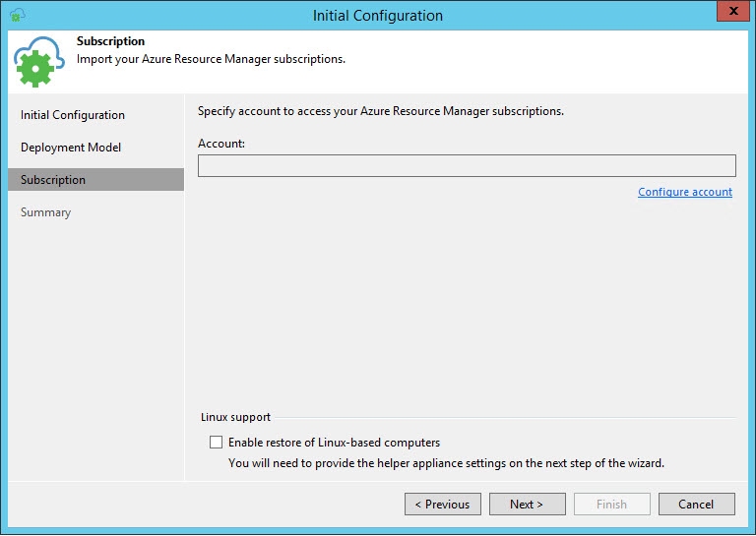Click 'Specify account to access' instruction text
The height and width of the screenshot is (536, 756).
click(381, 111)
